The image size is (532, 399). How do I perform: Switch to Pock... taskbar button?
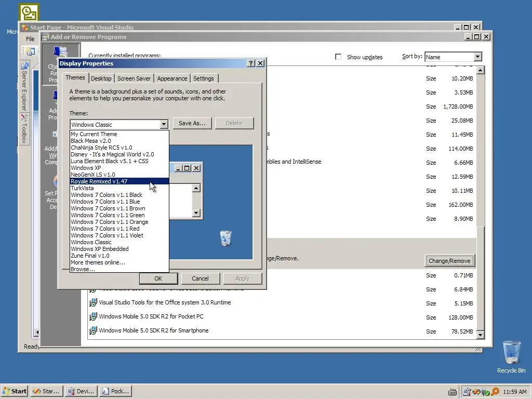(x=116, y=391)
